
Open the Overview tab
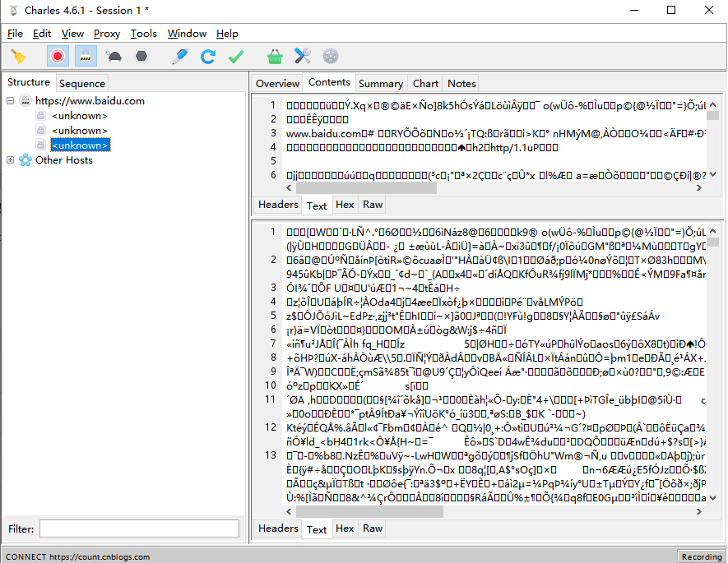click(x=278, y=84)
